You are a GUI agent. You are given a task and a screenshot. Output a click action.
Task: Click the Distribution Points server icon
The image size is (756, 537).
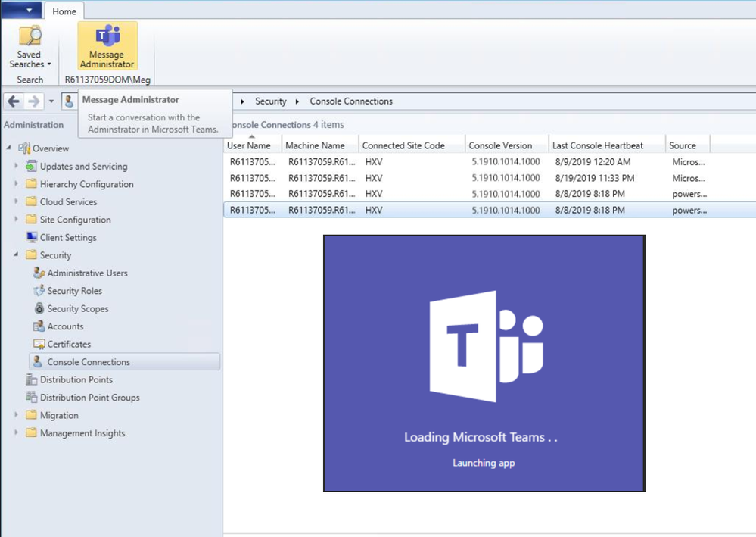[x=31, y=379]
